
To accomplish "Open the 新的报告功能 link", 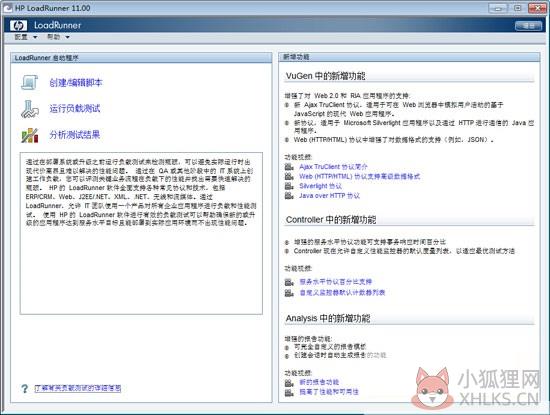I will [319, 382].
